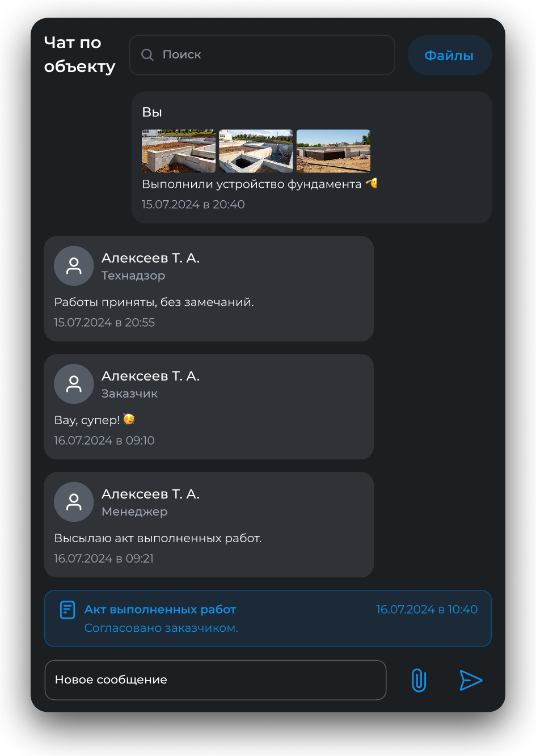The width and height of the screenshot is (536, 756).
Task: Focus the Поиск search field
Action: [x=262, y=55]
